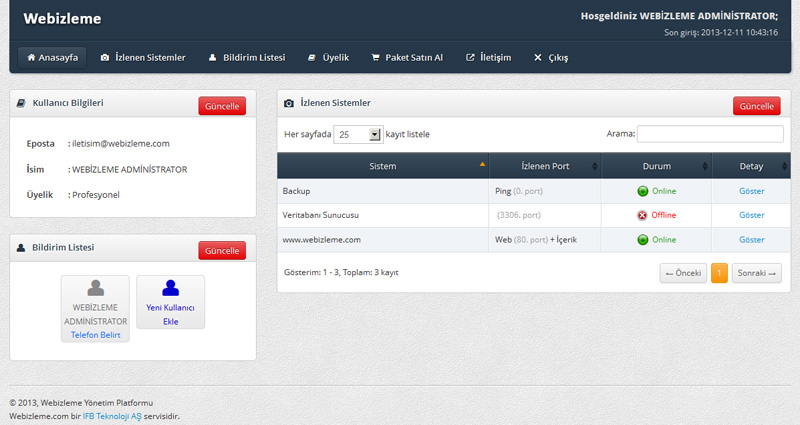Click the green Online icon for Backup
Viewport: 800px width, 425px height.
point(642,190)
